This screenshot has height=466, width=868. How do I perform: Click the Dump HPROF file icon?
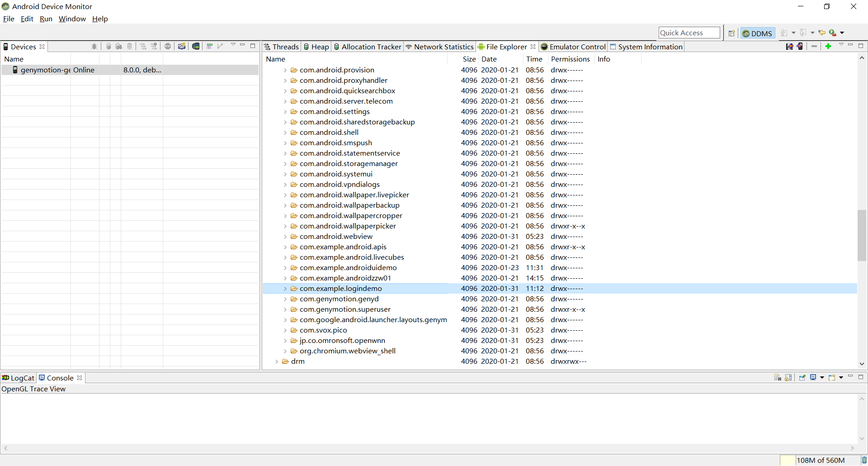119,46
